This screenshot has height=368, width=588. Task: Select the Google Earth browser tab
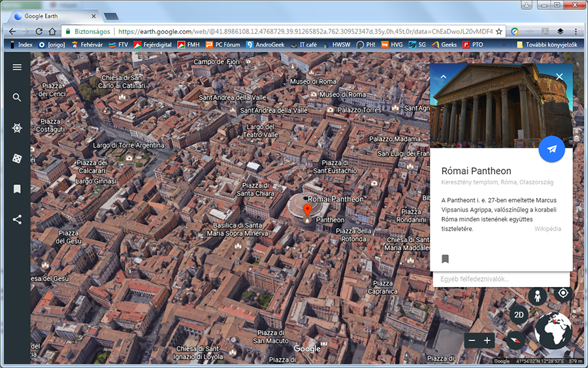point(54,16)
